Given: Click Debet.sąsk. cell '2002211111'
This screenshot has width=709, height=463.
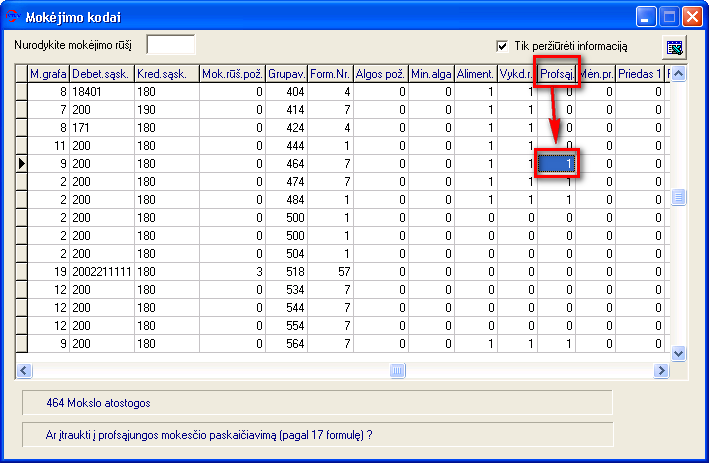Looking at the screenshot, I should pos(102,272).
